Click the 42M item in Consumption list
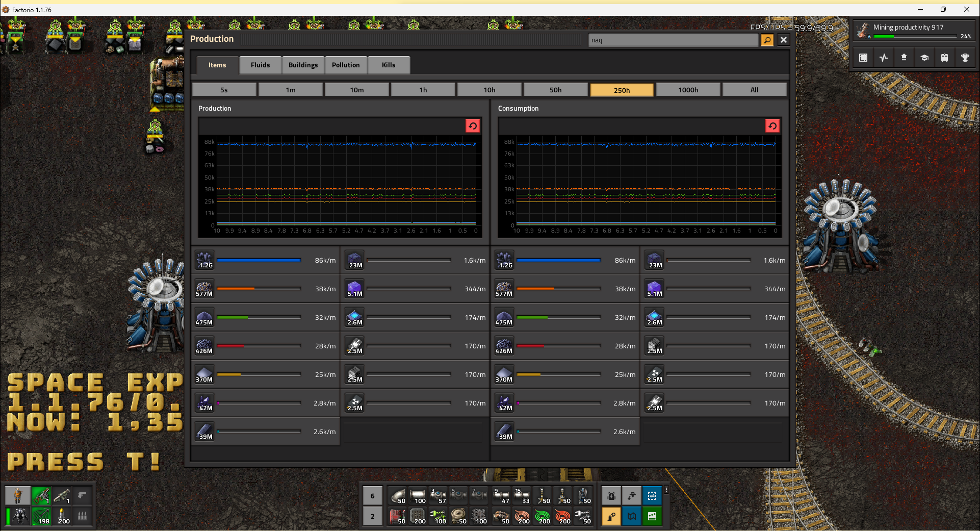The image size is (980, 531). (504, 403)
